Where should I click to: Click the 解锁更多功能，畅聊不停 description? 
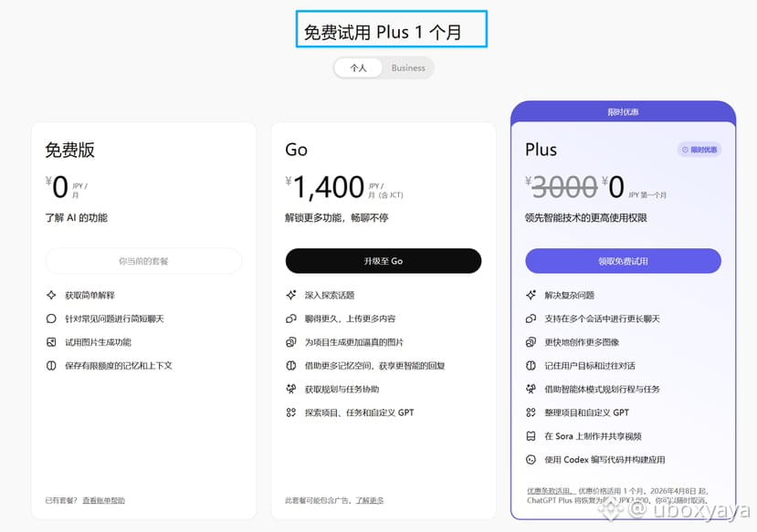[337, 218]
